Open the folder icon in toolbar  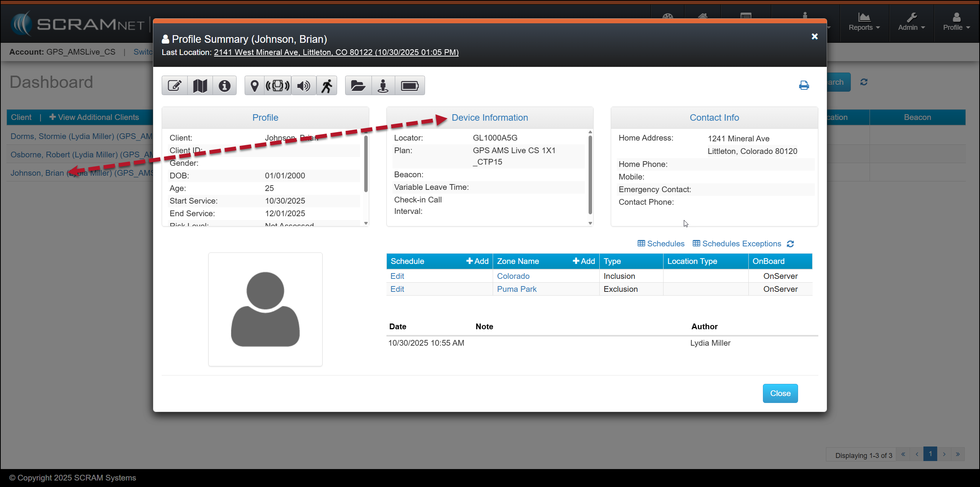tap(358, 86)
